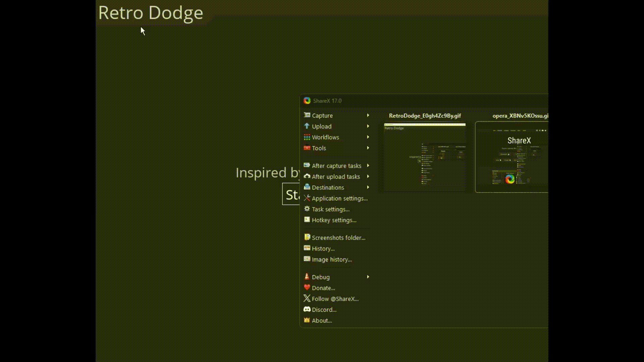Select the Workflows grid icon
The image size is (644, 362).
pyautogui.click(x=307, y=137)
